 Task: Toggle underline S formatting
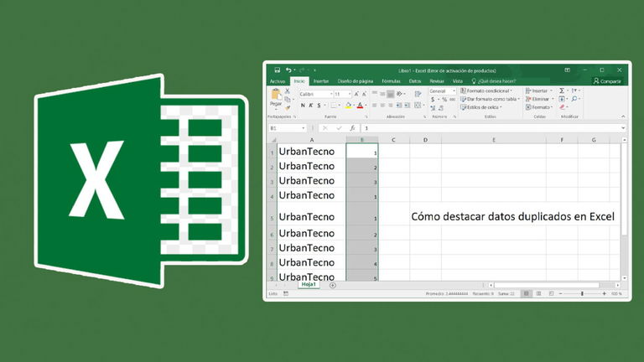coord(319,106)
